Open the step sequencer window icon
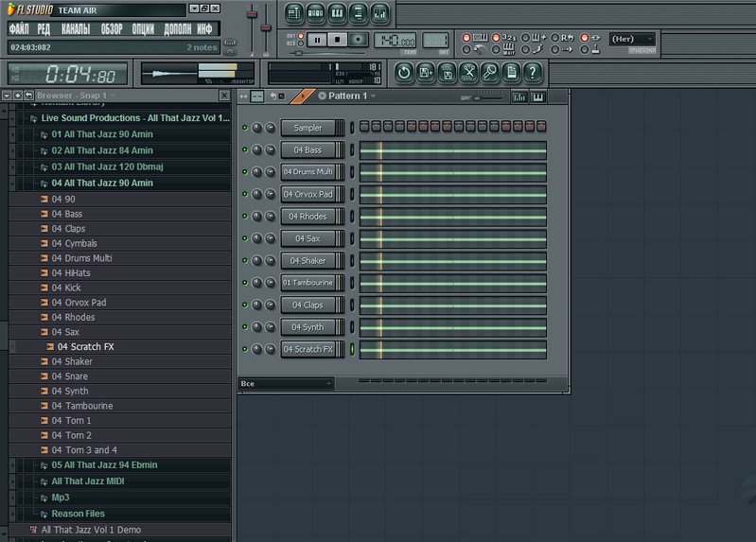 [316, 13]
